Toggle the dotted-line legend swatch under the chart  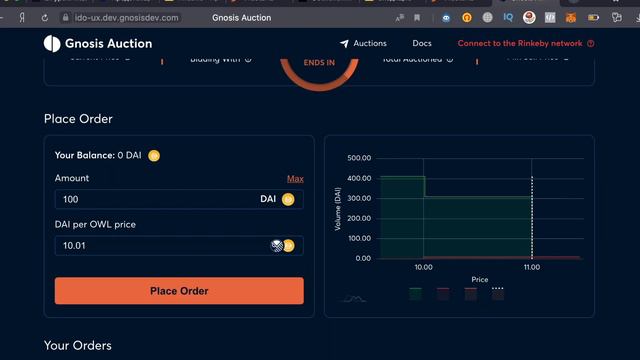[x=498, y=294]
